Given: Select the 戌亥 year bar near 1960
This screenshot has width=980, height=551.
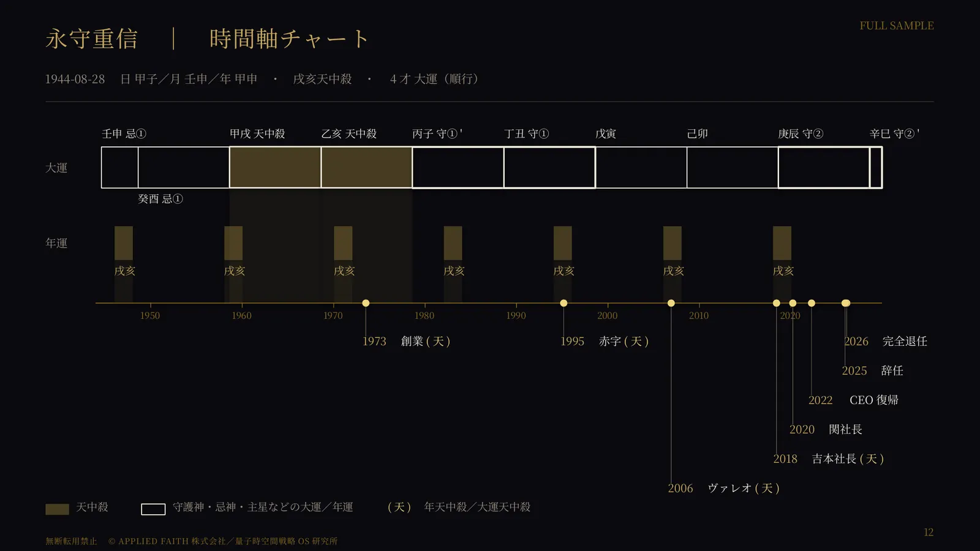Looking at the screenshot, I should tap(233, 243).
